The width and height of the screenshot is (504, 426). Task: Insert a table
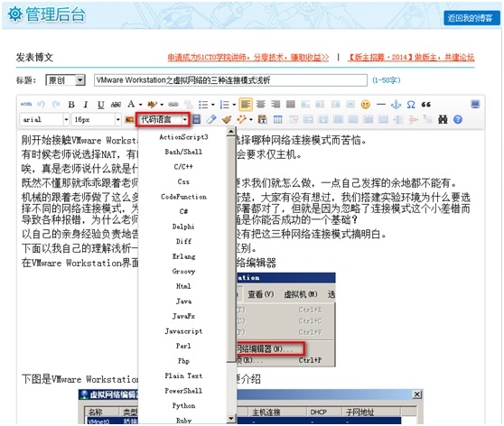click(x=278, y=119)
